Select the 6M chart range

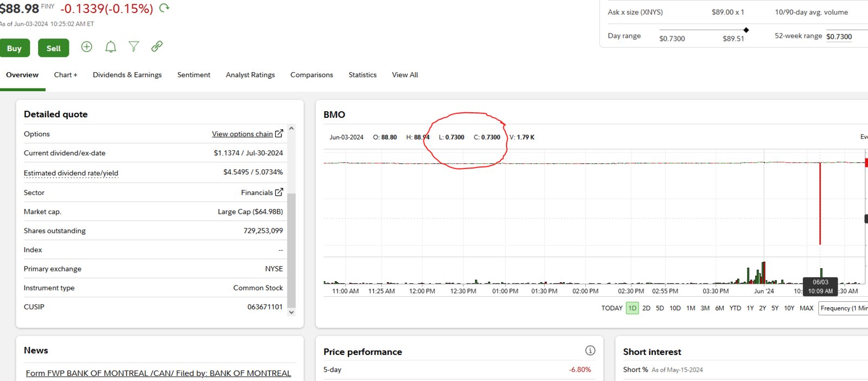[719, 308]
